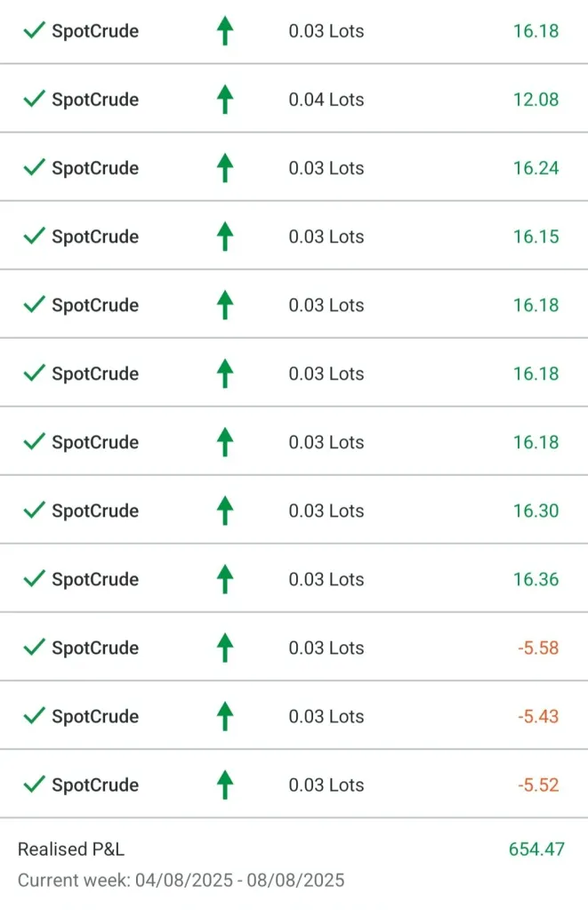Viewport: 588px width, 910px height.
Task: Click the checkmark on the 16.30 profit row
Action: click(34, 511)
